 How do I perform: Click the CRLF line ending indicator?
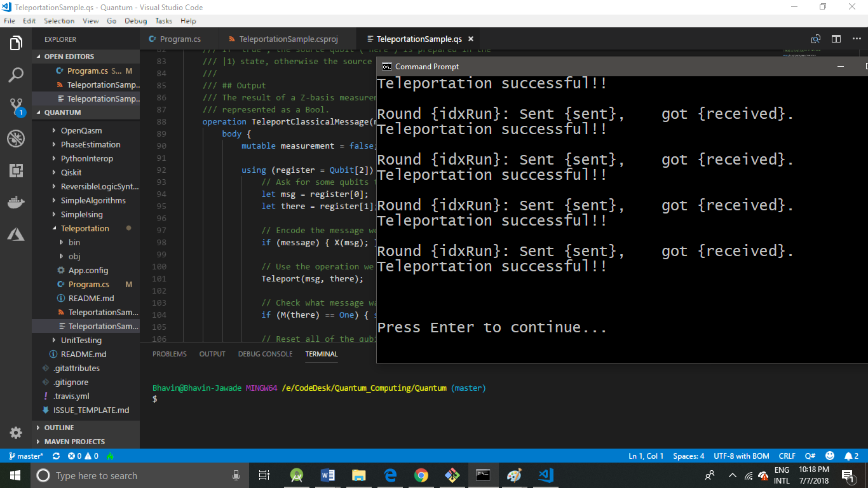pos(787,456)
